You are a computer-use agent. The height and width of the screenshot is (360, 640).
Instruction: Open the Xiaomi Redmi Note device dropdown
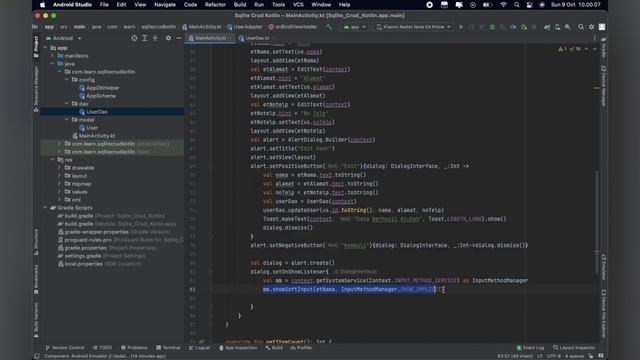[x=413, y=27]
